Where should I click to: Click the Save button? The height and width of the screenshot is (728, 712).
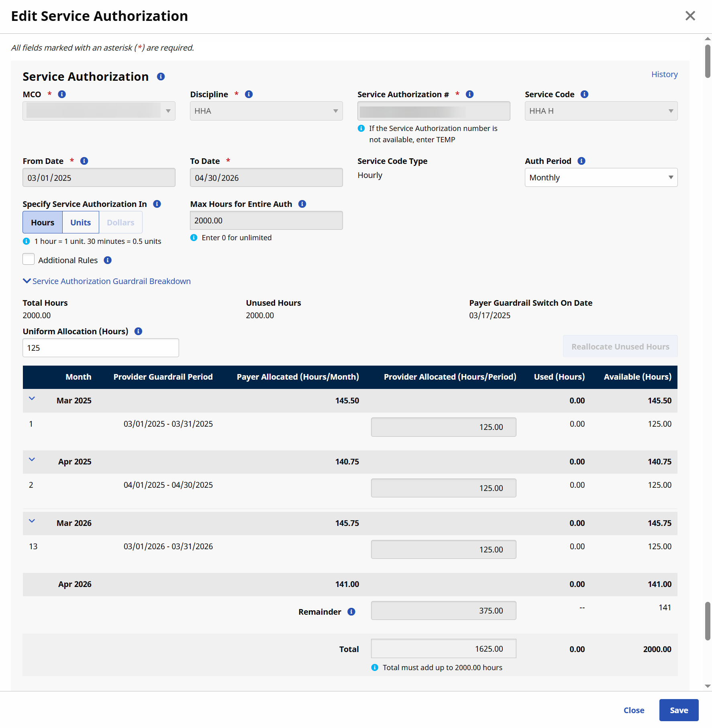[678, 710]
